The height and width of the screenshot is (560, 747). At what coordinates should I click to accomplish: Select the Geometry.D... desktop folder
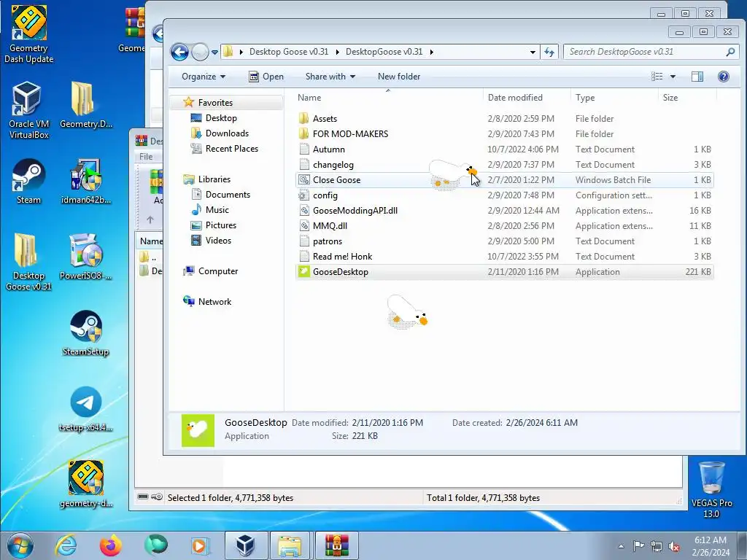(86, 105)
